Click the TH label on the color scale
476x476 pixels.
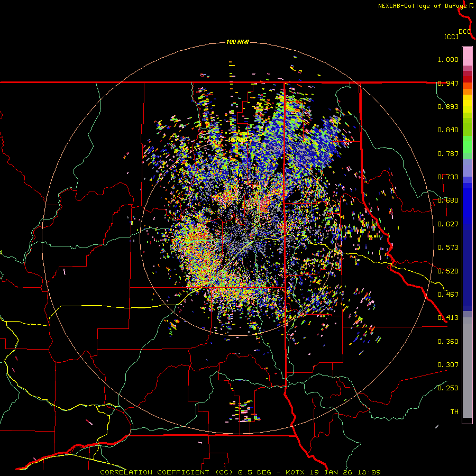[454, 412]
